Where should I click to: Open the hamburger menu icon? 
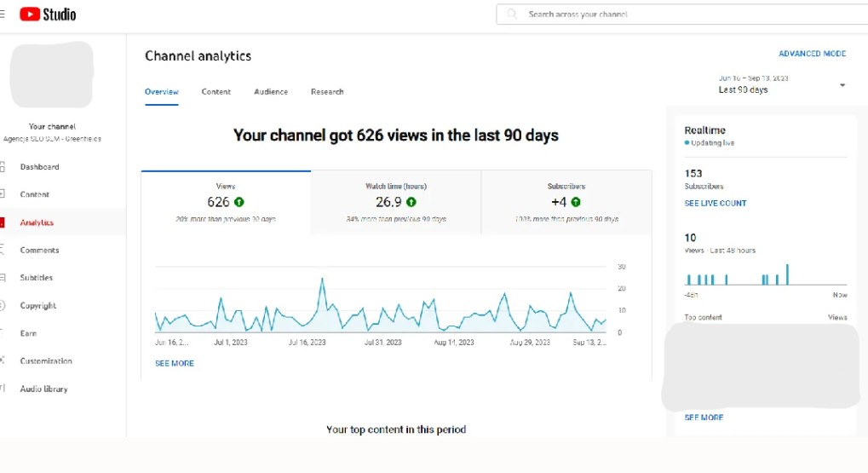[x=3, y=14]
